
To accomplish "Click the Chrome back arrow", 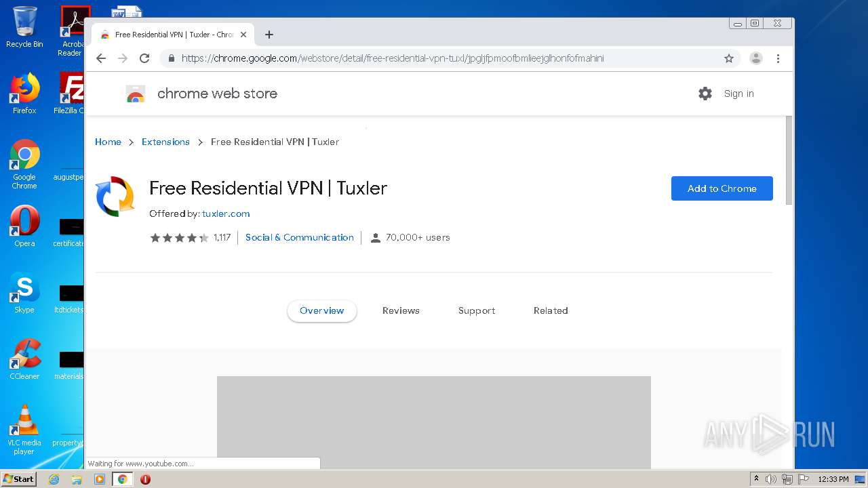I will 101,58.
